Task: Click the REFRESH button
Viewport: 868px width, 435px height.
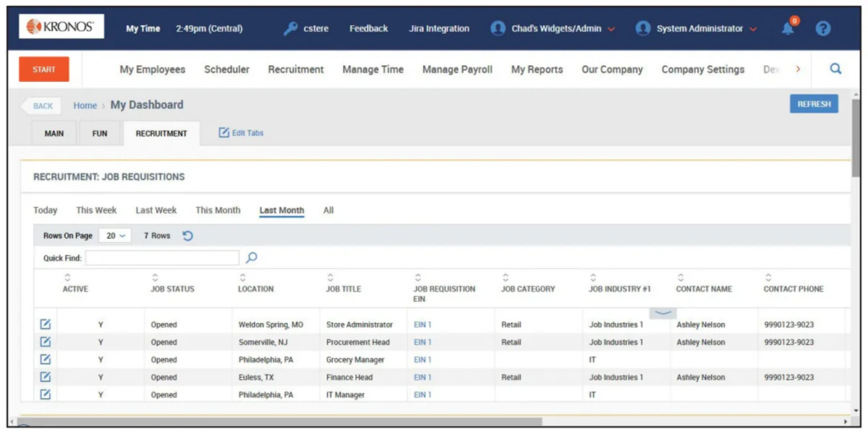Action: [814, 104]
